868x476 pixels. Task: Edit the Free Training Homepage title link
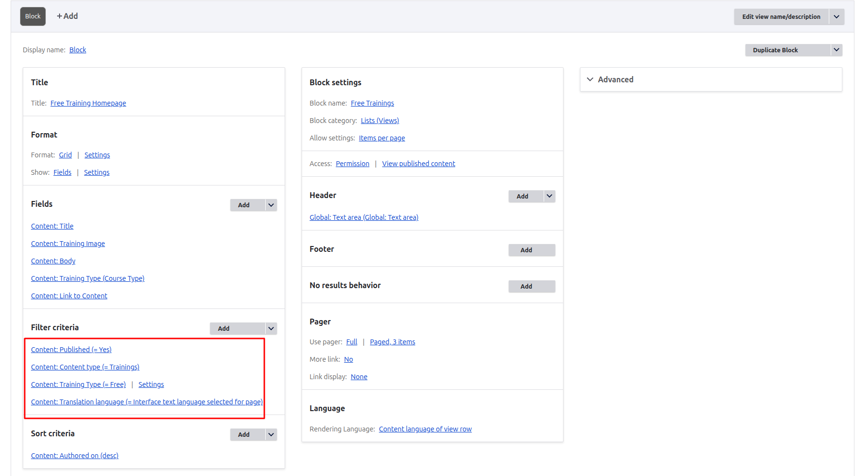point(88,103)
